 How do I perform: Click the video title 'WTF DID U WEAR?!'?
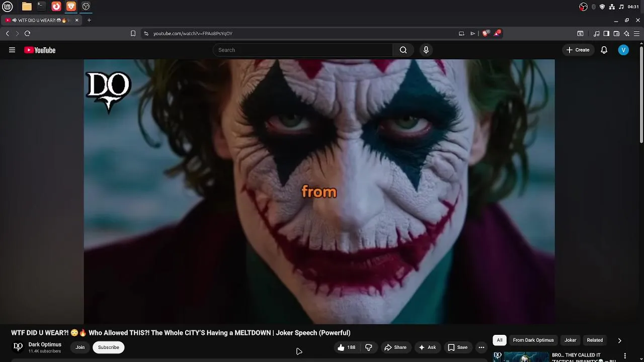[x=181, y=333]
